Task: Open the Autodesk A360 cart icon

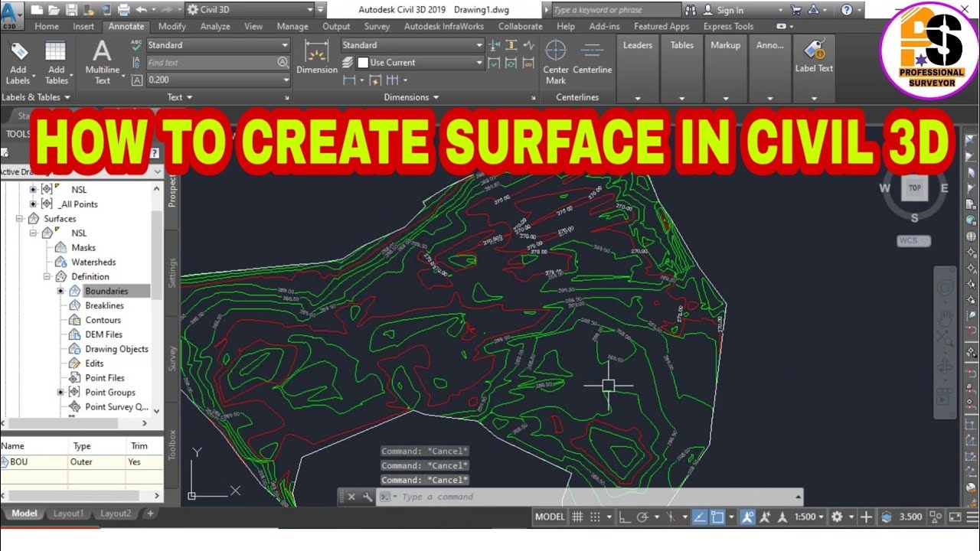Action: [x=795, y=10]
